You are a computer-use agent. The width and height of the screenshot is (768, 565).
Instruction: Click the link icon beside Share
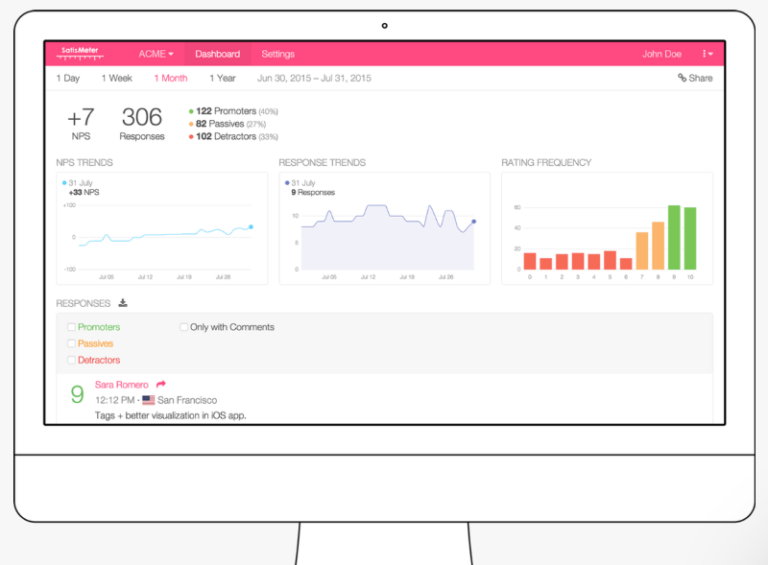click(x=682, y=78)
